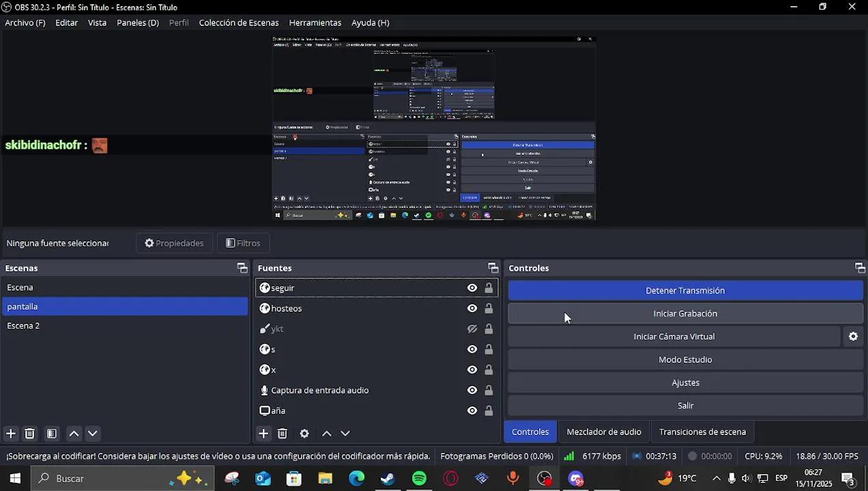Move the selected source up
Image resolution: width=868 pixels, height=491 pixels.
327,434
